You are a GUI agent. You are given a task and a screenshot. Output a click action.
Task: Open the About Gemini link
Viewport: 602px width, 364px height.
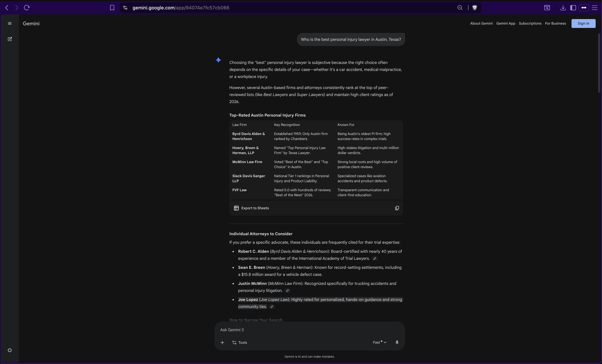click(481, 23)
